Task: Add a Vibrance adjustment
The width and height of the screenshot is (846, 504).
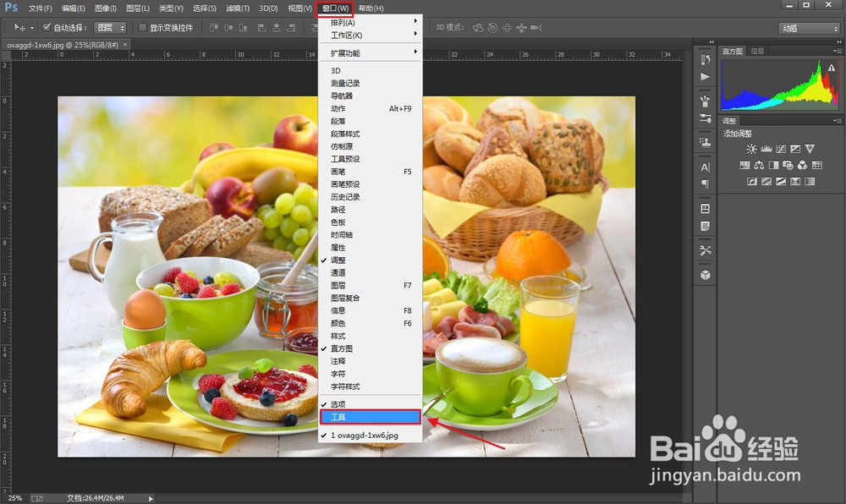Action: point(810,149)
